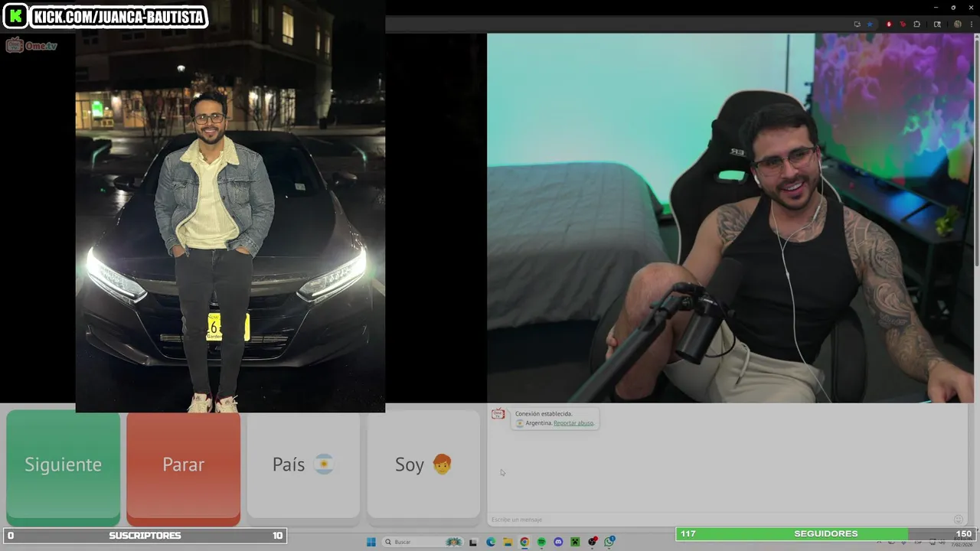Open the second red extension icon
The image size is (980, 551).
[x=903, y=24]
